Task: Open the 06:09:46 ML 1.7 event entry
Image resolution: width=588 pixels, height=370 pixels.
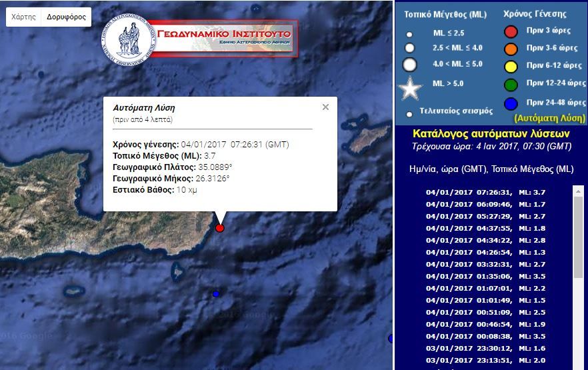Action: 494,204
